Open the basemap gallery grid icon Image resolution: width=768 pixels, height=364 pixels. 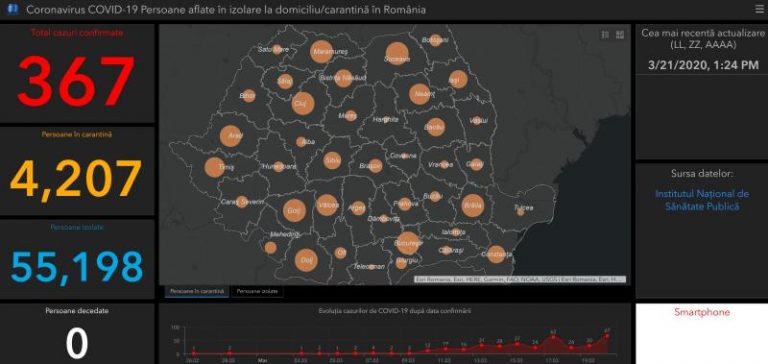[x=620, y=35]
